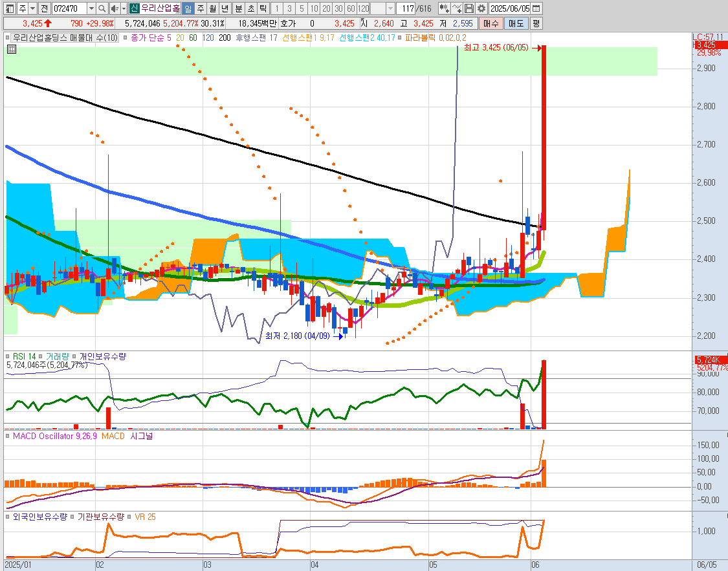Click the 외국인보유수량 indicator label
Viewport: 728px width, 571px height.
(x=40, y=517)
